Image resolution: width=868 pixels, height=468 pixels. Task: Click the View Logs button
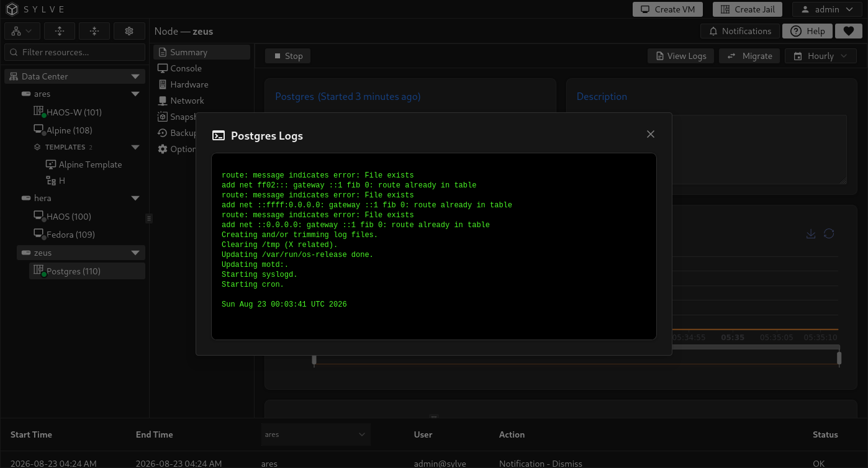coord(680,56)
